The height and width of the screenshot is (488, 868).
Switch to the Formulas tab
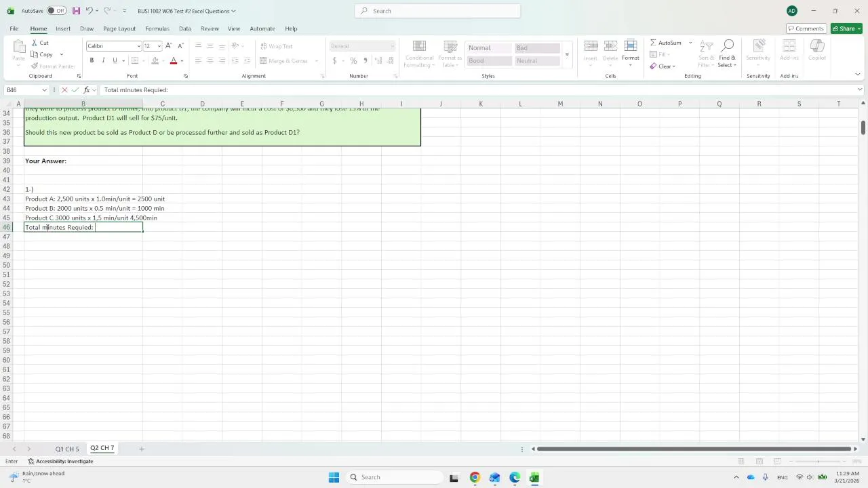click(x=157, y=28)
